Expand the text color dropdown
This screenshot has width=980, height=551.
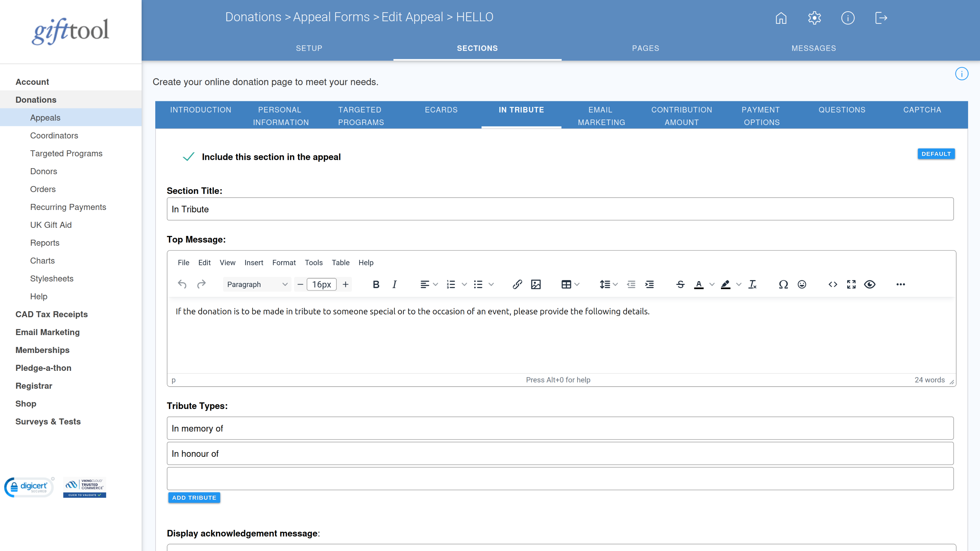pos(712,284)
